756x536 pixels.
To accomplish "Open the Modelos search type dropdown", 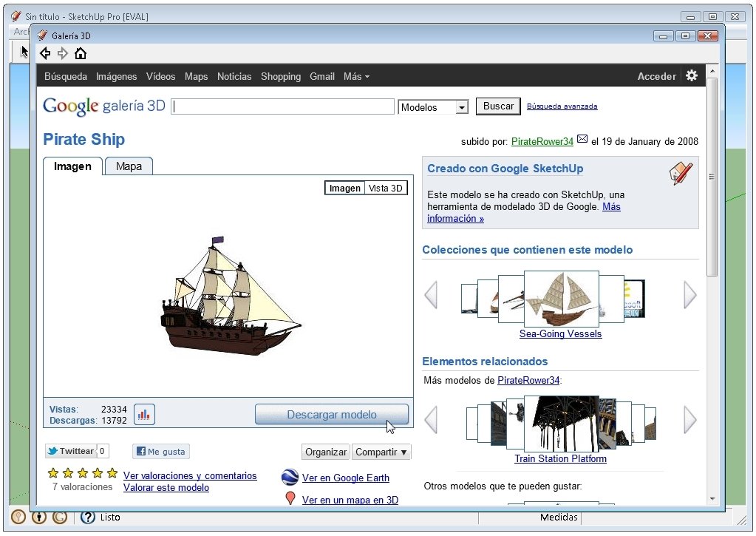I will point(433,107).
